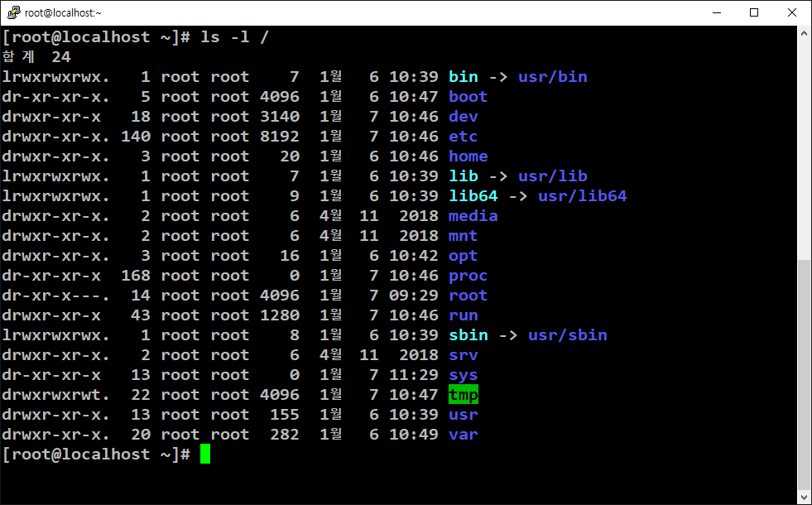Click the time '10:42' in the opt row
812x505 pixels.
pos(413,256)
